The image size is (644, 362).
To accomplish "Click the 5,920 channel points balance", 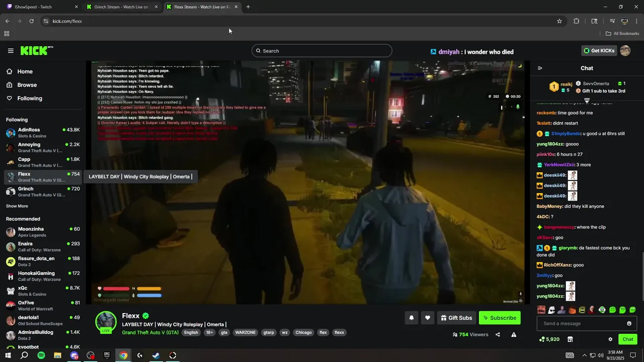I will [x=549, y=339].
